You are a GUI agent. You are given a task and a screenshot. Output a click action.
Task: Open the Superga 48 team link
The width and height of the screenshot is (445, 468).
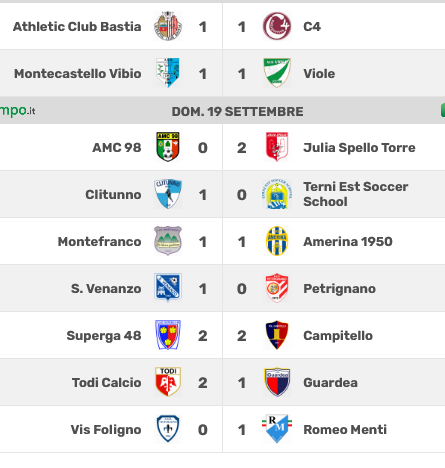104,336
